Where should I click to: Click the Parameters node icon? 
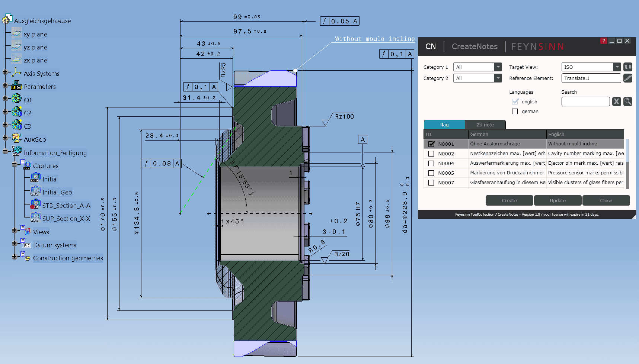(16, 86)
